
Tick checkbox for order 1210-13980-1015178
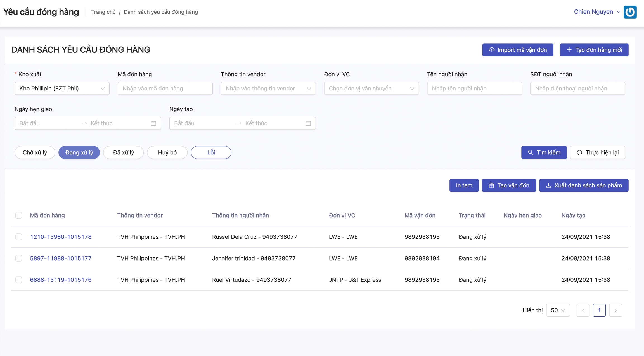[19, 237]
